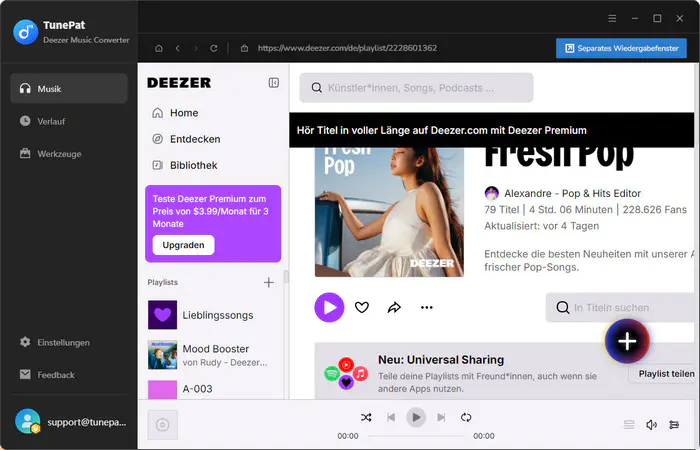Click the In Titeln suchen field
Screen dimensions: 700x450
point(621,307)
